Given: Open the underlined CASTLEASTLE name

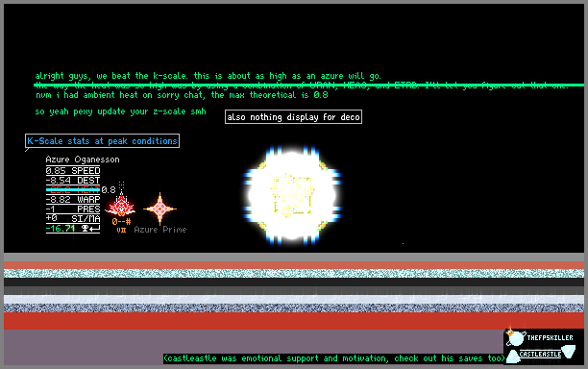Looking at the screenshot, I should click(540, 354).
